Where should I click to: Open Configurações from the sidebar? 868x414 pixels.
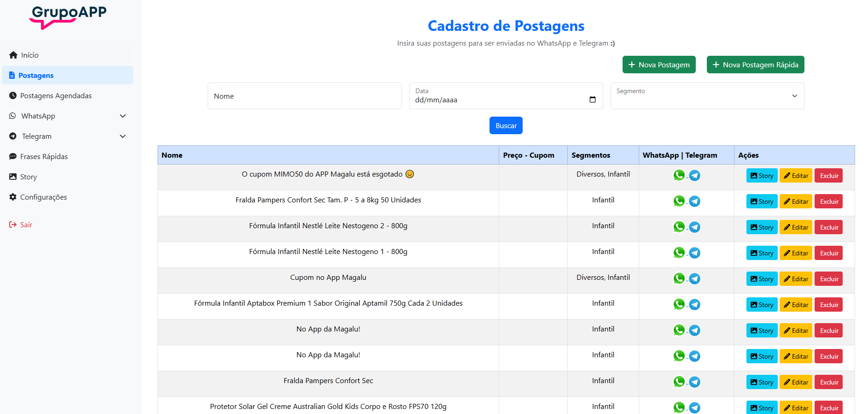pos(43,197)
